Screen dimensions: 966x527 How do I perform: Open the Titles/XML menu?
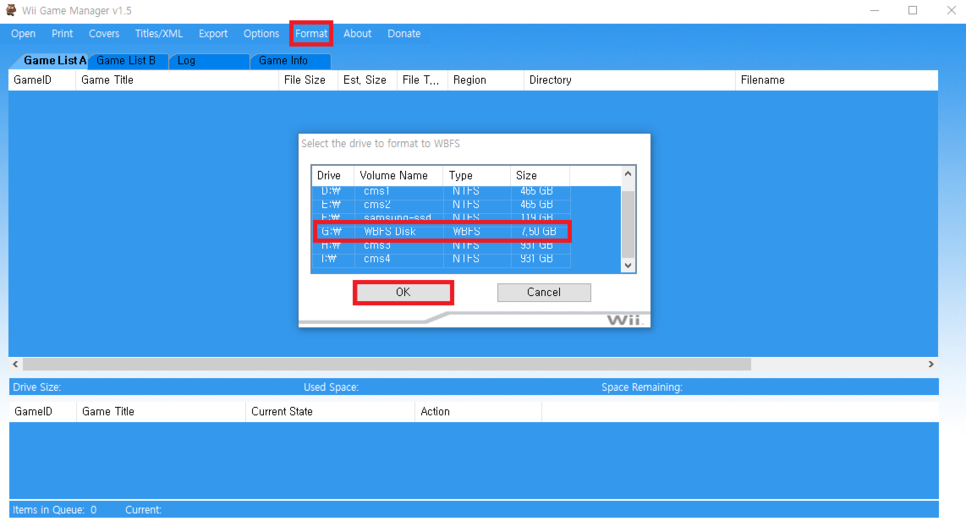tap(159, 34)
